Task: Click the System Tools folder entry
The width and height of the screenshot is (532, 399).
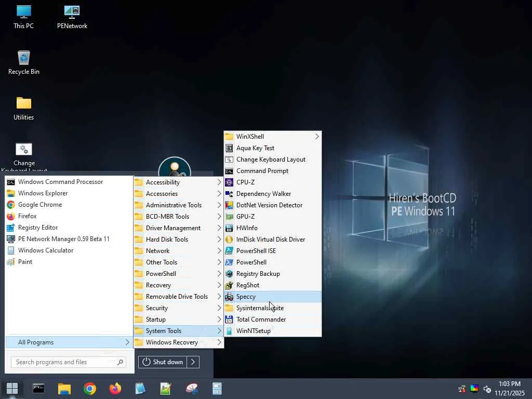Action: [x=179, y=331]
